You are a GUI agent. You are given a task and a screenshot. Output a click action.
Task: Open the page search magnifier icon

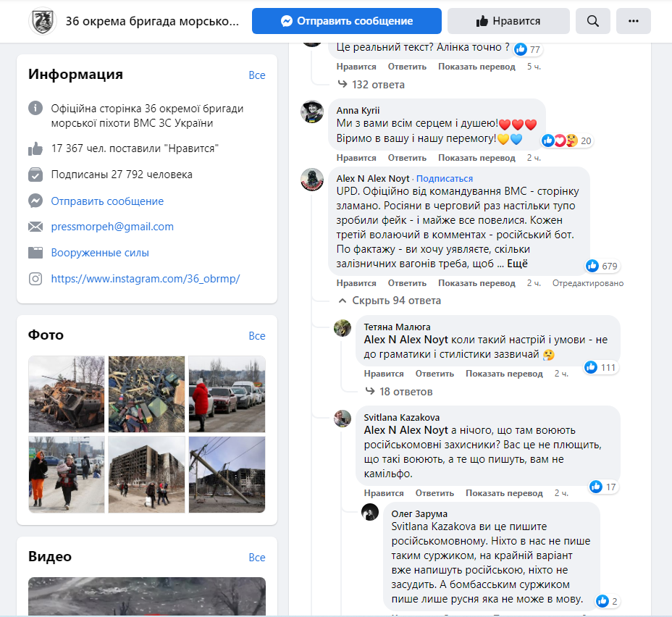(593, 21)
